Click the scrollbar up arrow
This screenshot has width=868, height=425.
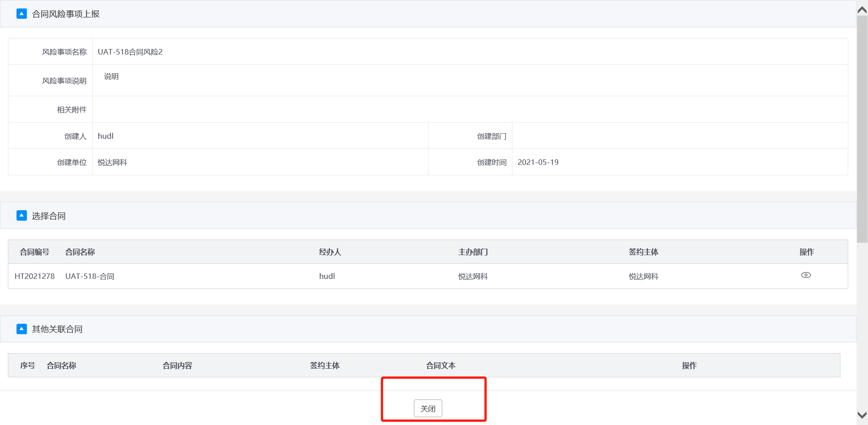tap(862, 10)
